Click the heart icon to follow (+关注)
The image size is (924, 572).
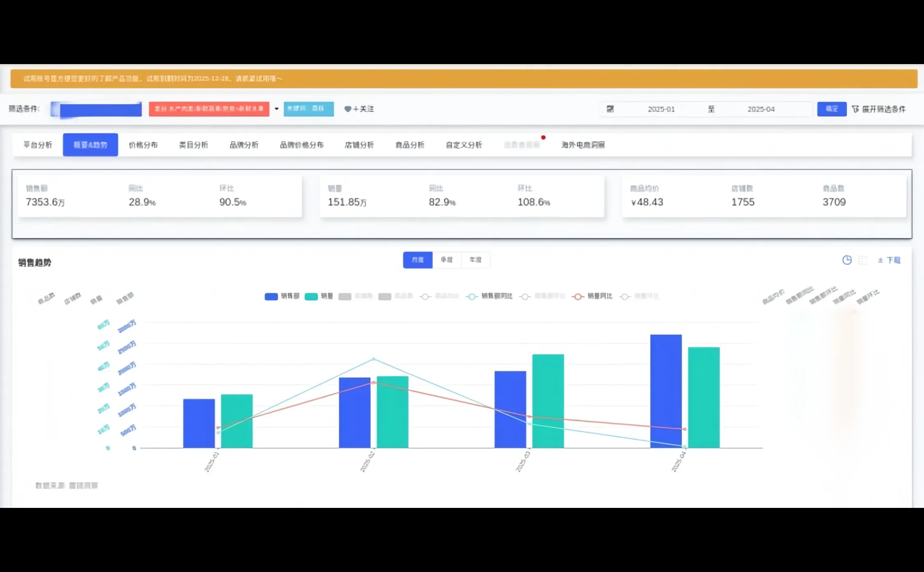[x=348, y=109]
